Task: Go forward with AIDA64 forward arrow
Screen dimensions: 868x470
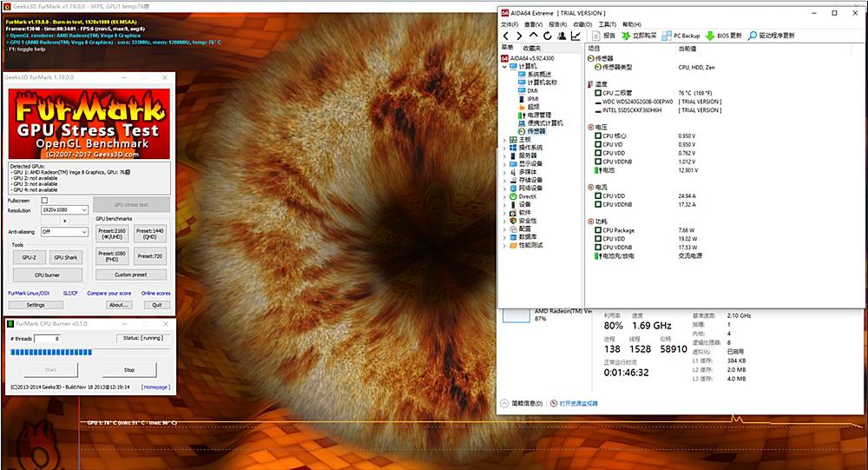Action: 519,36
